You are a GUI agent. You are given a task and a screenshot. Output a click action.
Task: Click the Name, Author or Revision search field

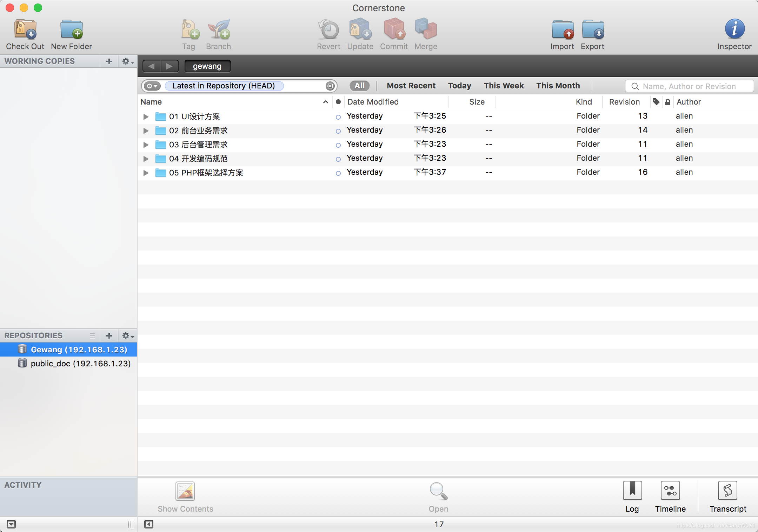(689, 86)
